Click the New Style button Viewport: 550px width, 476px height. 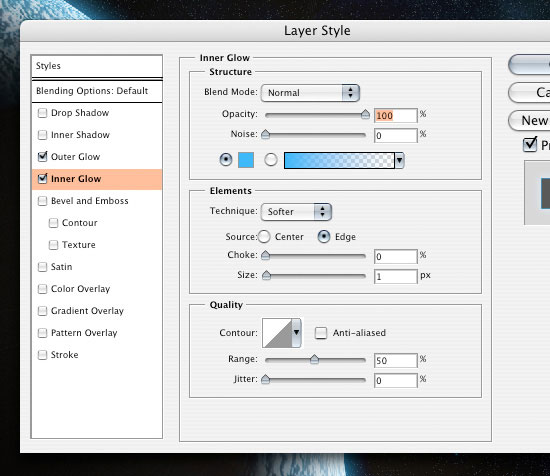point(529,121)
